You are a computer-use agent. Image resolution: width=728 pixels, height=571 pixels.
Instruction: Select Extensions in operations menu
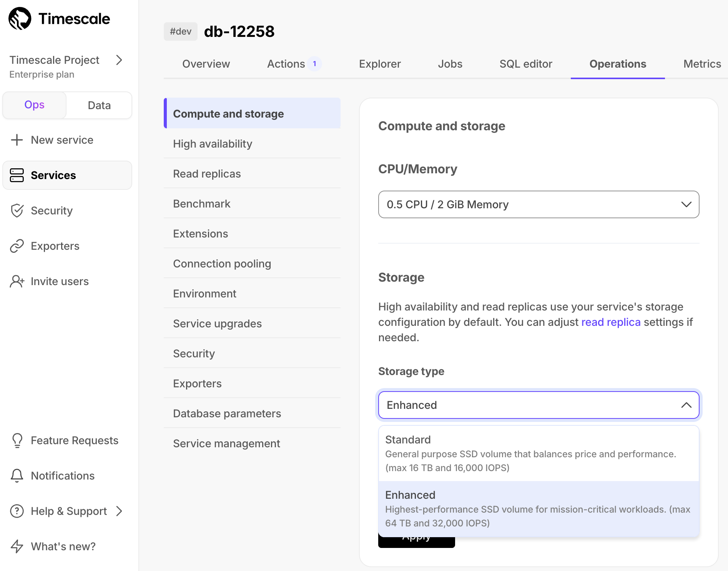[x=252, y=233]
